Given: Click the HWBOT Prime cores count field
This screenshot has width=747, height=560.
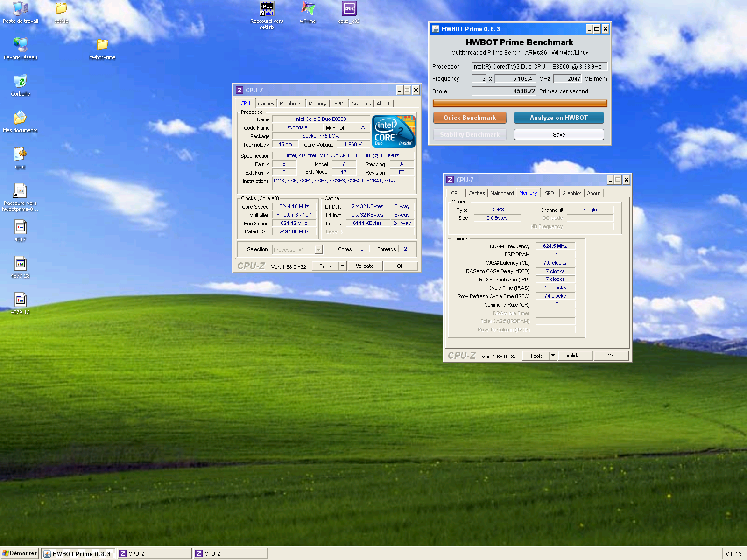Looking at the screenshot, I should pos(479,79).
